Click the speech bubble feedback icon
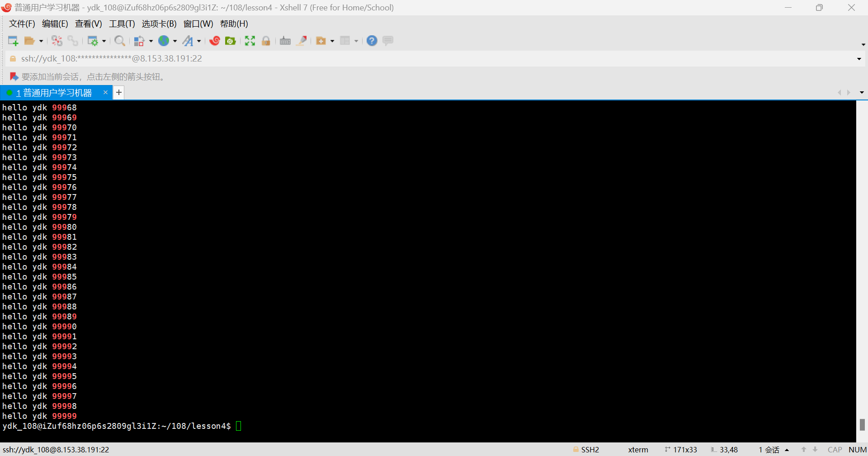868x456 pixels. click(x=388, y=41)
